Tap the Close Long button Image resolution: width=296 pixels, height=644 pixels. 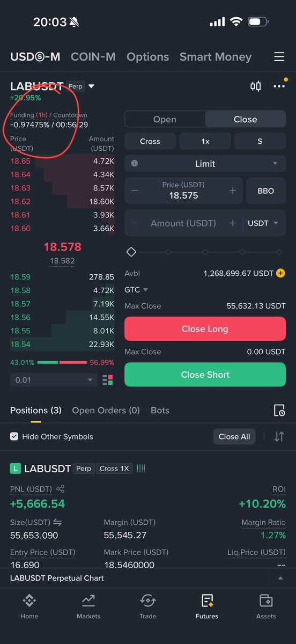[205, 329]
